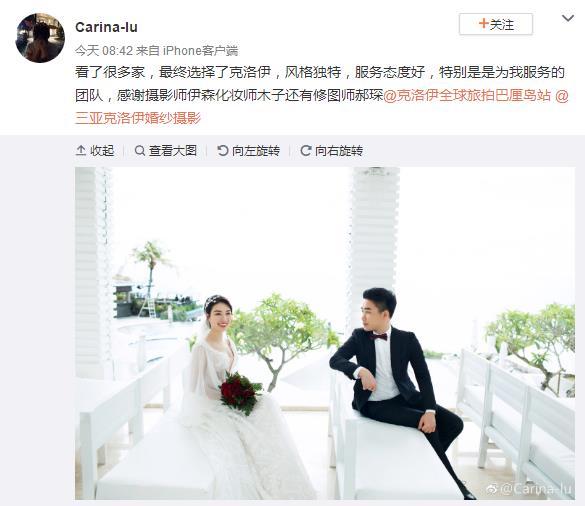Rotate photo using 向左旋转 text
This screenshot has height=506, width=585.
(x=256, y=151)
